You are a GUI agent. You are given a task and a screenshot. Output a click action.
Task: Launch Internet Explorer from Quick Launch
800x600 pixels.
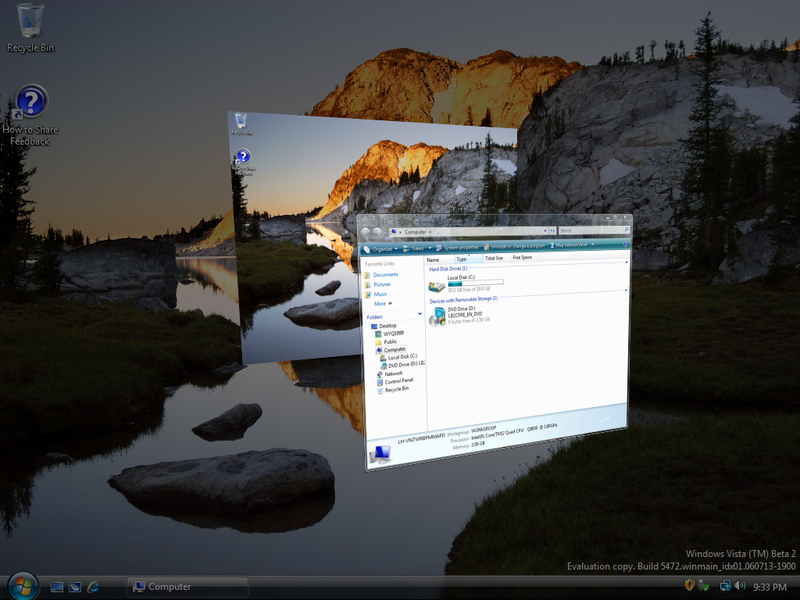[x=94, y=586]
